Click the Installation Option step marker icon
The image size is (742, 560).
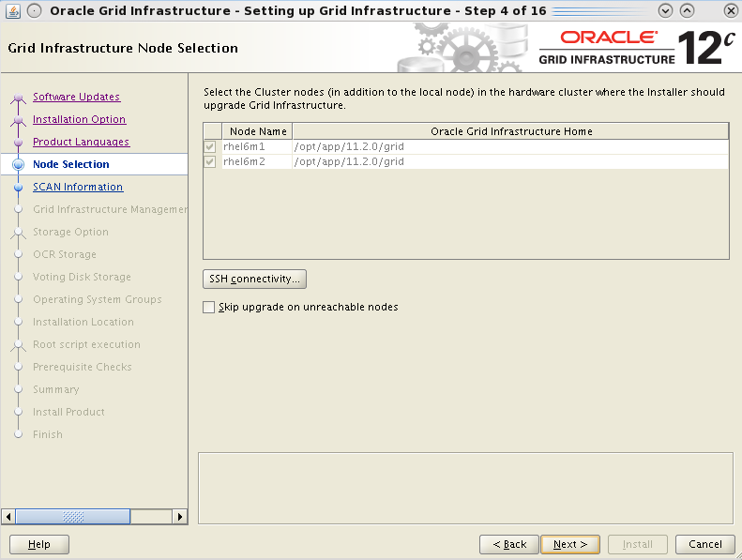[18, 120]
